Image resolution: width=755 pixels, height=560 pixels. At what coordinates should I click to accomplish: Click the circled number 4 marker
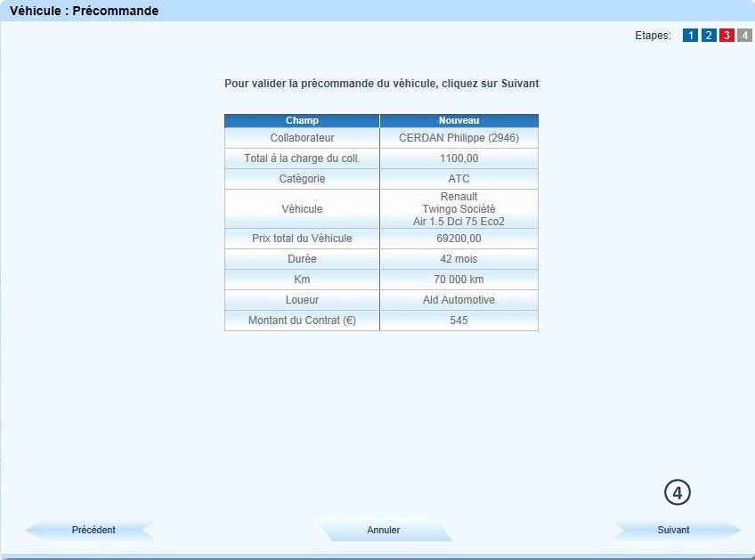click(x=678, y=492)
